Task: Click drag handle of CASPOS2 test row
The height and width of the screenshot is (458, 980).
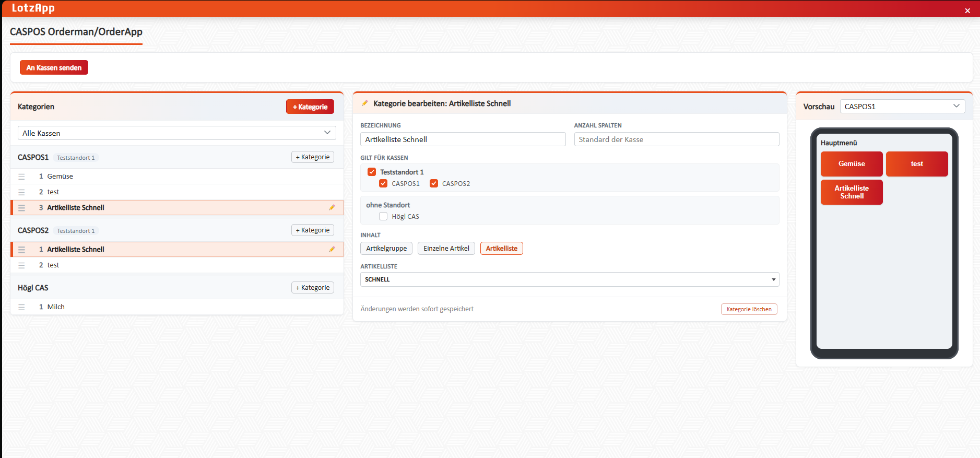Action: click(21, 265)
